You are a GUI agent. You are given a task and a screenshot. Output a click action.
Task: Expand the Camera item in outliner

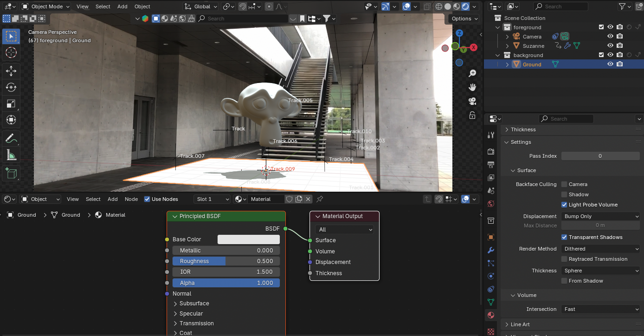pyautogui.click(x=507, y=37)
